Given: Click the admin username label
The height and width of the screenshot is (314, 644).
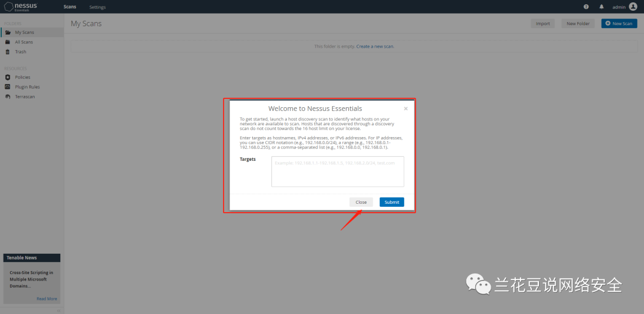Looking at the screenshot, I should 619,7.
